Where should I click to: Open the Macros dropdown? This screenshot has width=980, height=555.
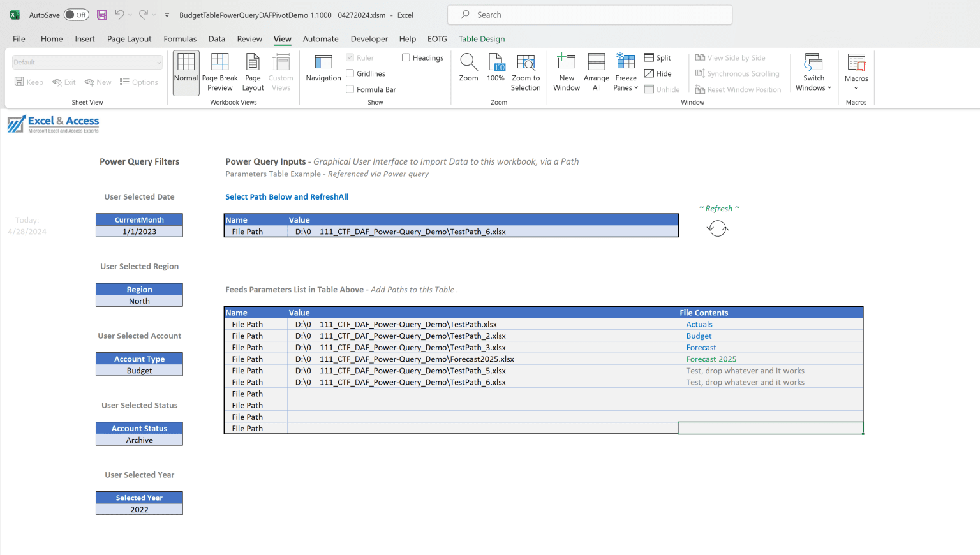pos(856,71)
